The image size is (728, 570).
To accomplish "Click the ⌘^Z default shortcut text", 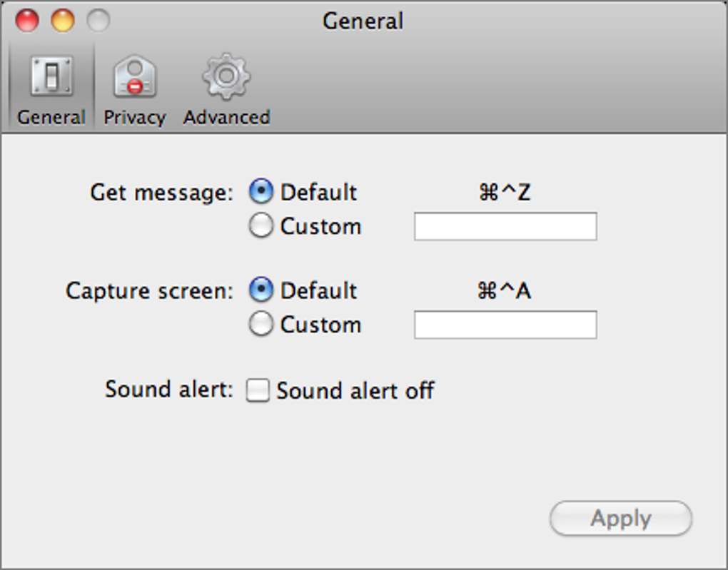I will pos(505,192).
